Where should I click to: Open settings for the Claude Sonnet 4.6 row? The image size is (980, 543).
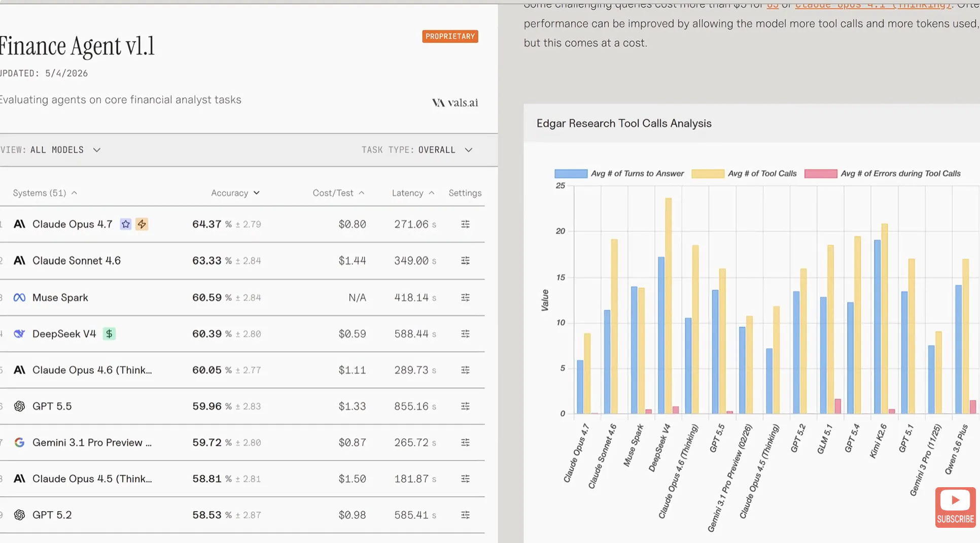click(465, 261)
